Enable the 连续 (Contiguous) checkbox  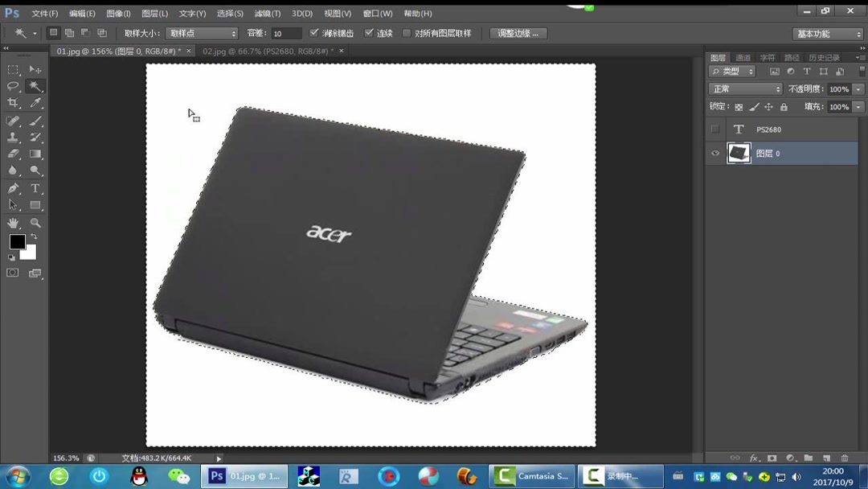(368, 33)
